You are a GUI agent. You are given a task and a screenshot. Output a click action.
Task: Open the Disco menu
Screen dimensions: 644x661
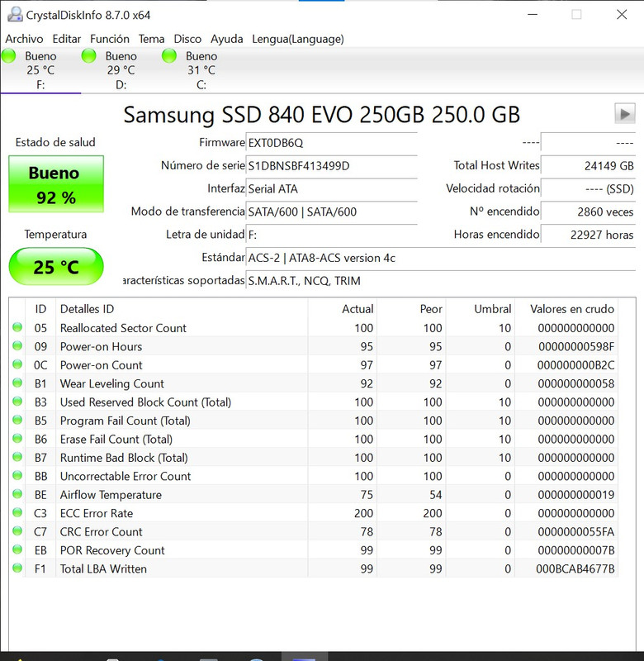(x=187, y=39)
